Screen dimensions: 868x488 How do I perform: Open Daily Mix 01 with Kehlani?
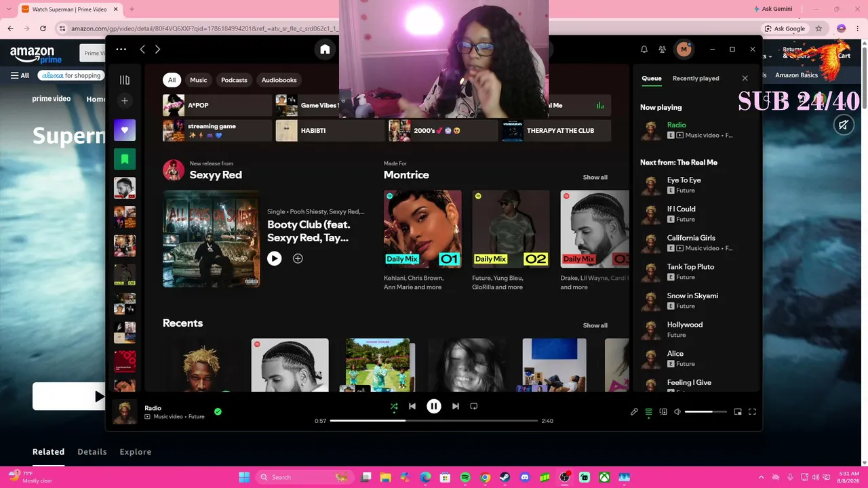(x=422, y=229)
